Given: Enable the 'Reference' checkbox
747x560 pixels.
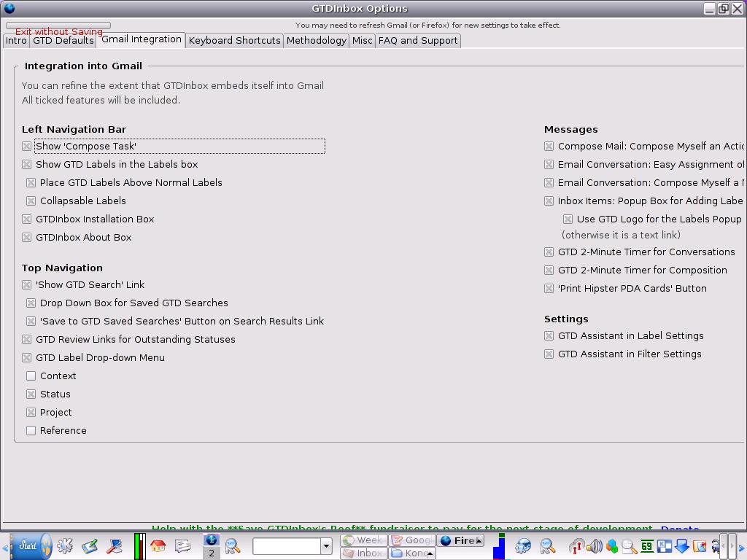Looking at the screenshot, I should pyautogui.click(x=31, y=430).
